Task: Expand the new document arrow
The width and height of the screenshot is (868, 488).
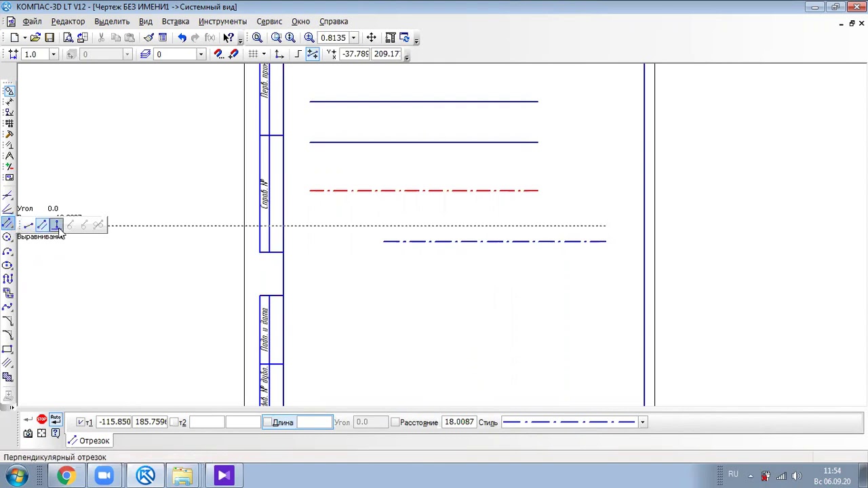Action: coord(24,37)
